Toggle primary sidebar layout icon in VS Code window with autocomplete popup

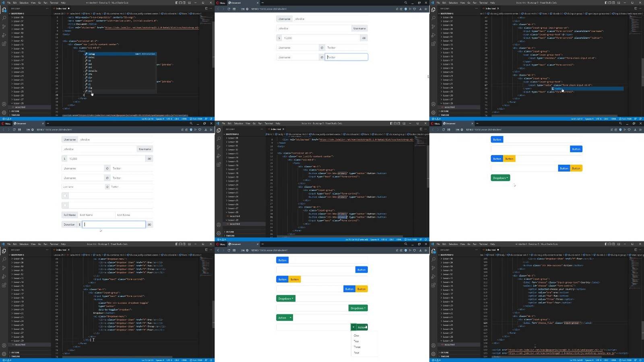coord(178,2)
